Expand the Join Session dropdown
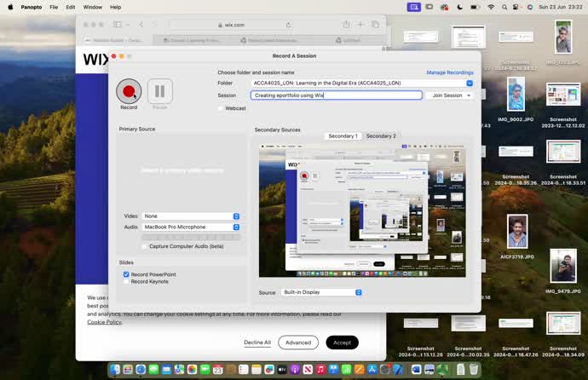 point(449,95)
